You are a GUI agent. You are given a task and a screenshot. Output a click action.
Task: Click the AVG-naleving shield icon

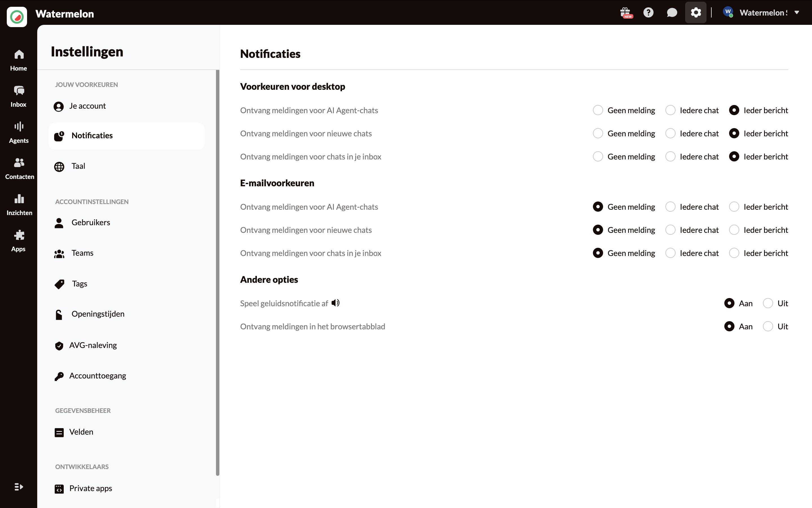pos(59,346)
